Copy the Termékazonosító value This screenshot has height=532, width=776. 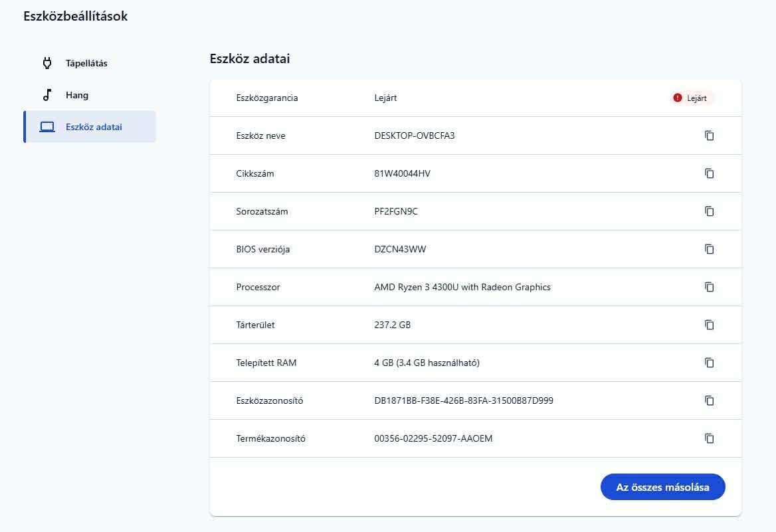click(x=709, y=438)
